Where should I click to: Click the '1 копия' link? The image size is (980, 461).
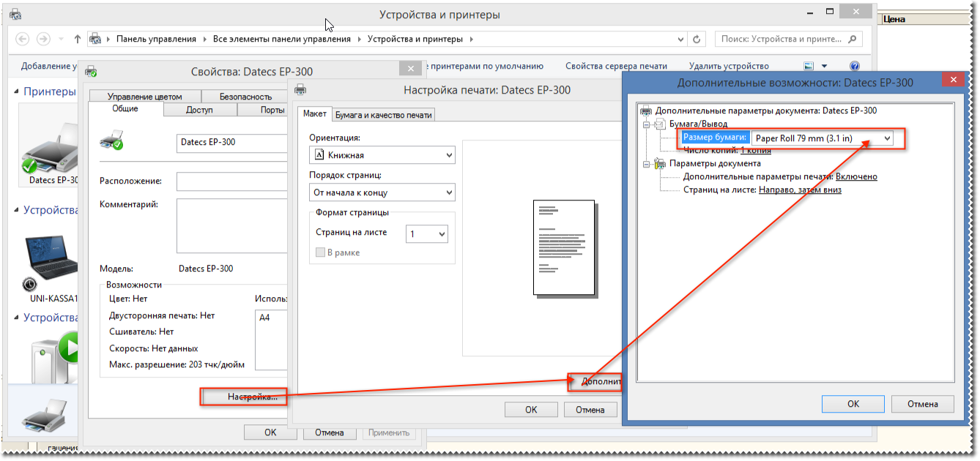[x=755, y=150]
